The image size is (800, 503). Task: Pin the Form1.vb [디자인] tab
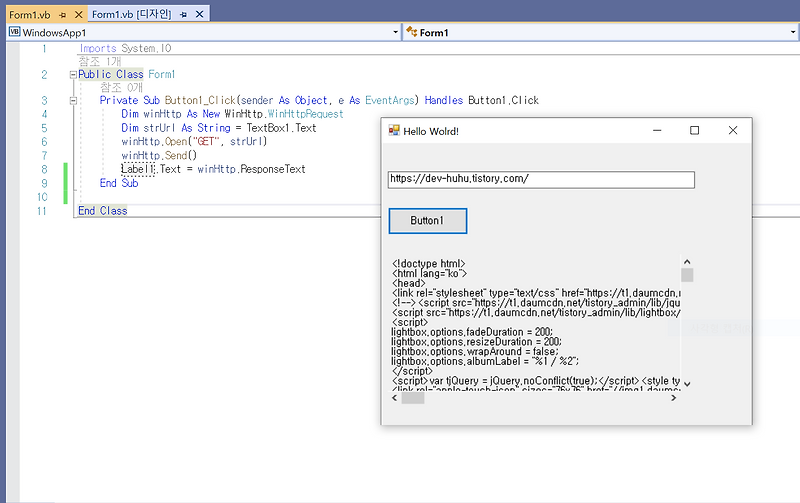tap(183, 15)
